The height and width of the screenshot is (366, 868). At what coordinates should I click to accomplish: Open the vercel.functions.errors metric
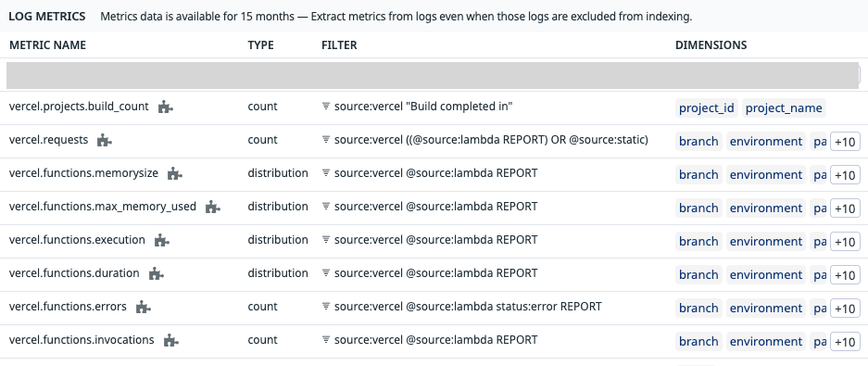(68, 306)
